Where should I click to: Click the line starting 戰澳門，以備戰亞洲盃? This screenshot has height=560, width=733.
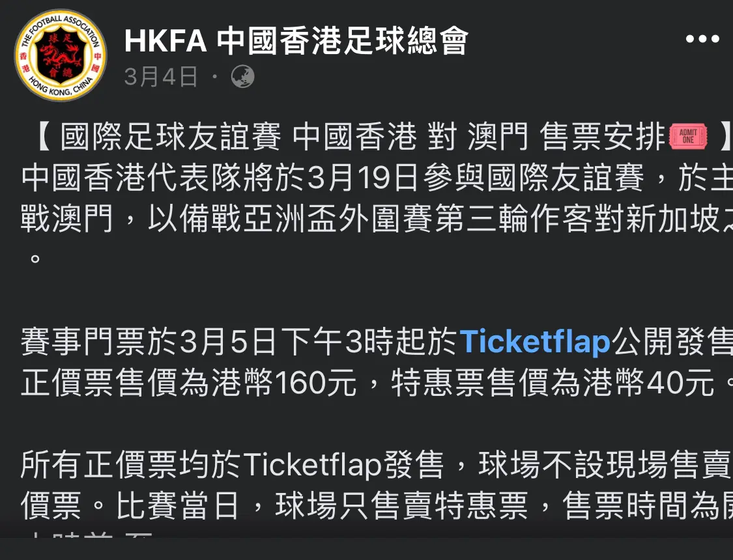(377, 219)
